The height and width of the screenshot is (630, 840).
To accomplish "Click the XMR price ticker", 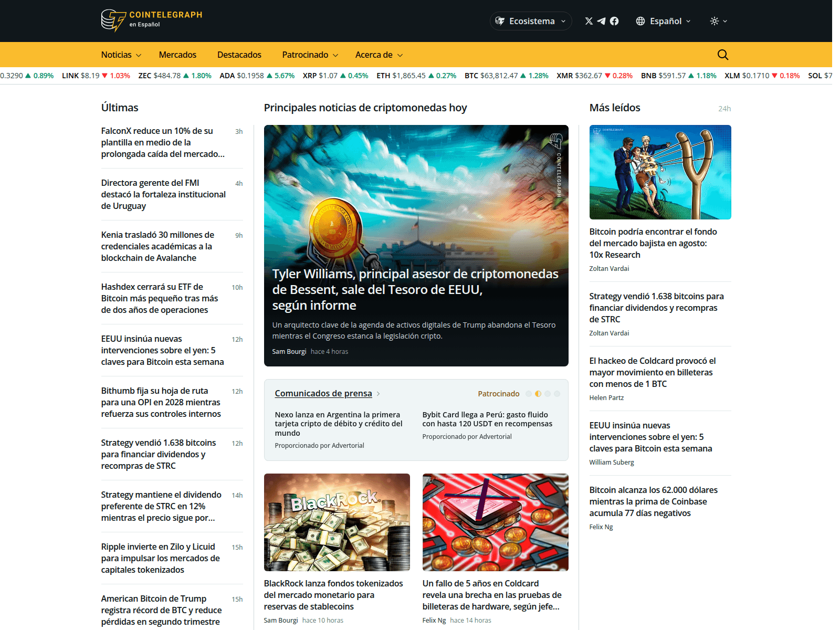I will [595, 76].
